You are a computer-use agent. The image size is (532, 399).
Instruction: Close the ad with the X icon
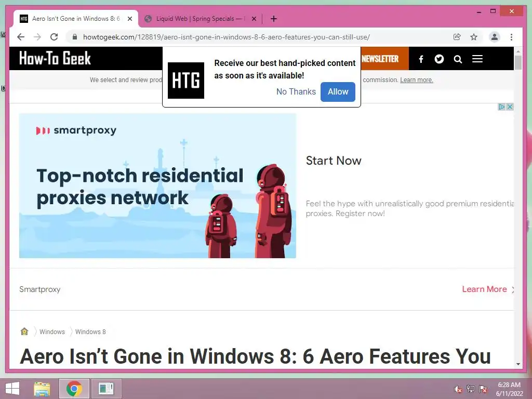click(510, 107)
